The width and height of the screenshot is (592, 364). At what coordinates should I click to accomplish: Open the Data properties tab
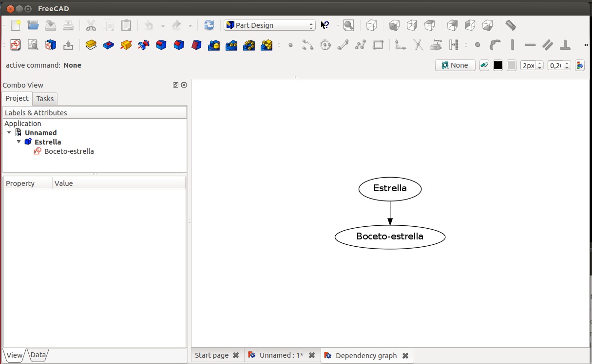pos(38,355)
